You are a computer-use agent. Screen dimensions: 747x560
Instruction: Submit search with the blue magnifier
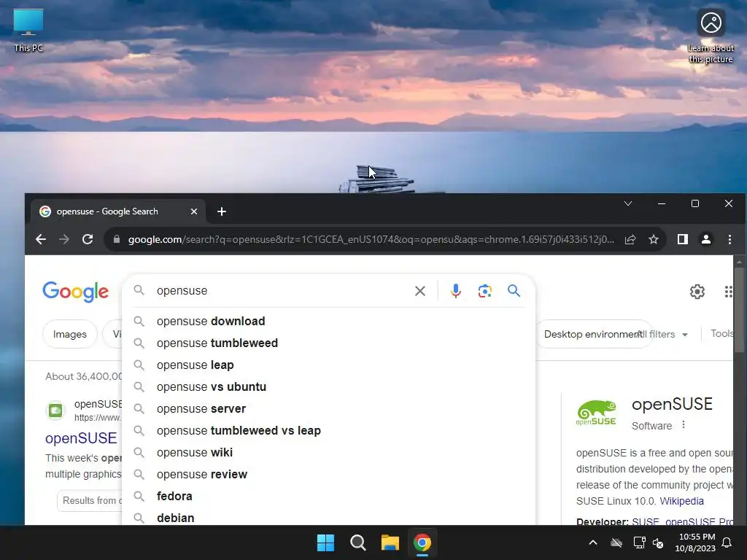point(514,290)
